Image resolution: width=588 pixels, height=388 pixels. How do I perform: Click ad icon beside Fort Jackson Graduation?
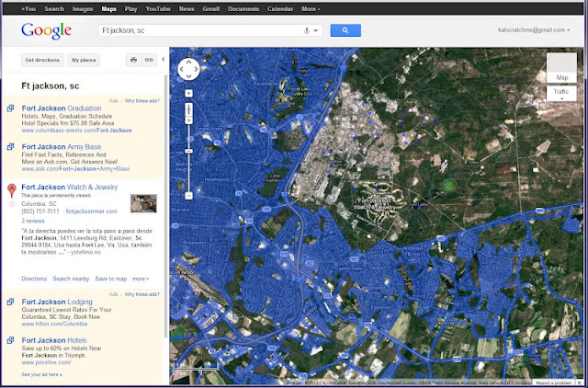pos(10,108)
